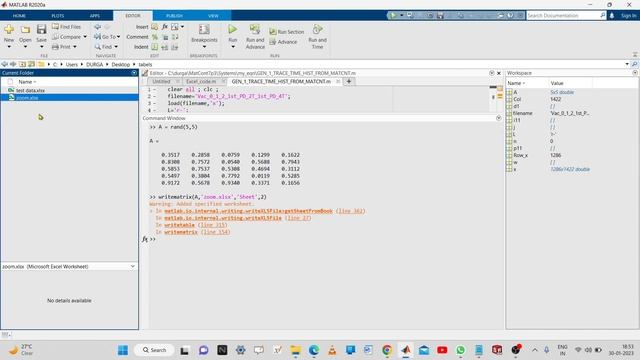Click DURGA in the folder path
Image resolution: width=640 pixels, height=360 pixels.
pyautogui.click(x=94, y=64)
